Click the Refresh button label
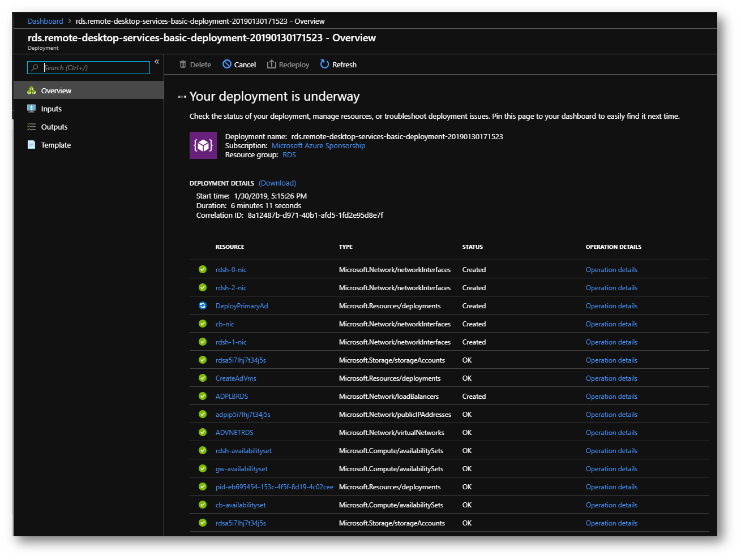 (x=344, y=64)
